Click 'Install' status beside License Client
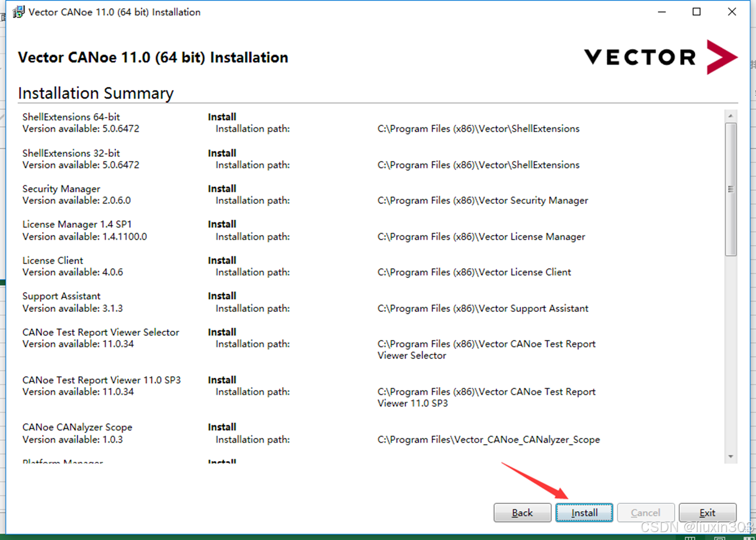This screenshot has width=756, height=540. tap(222, 260)
